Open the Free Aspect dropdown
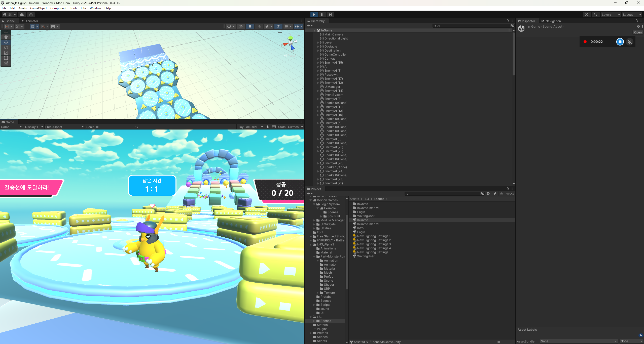The width and height of the screenshot is (644, 344). click(64, 127)
